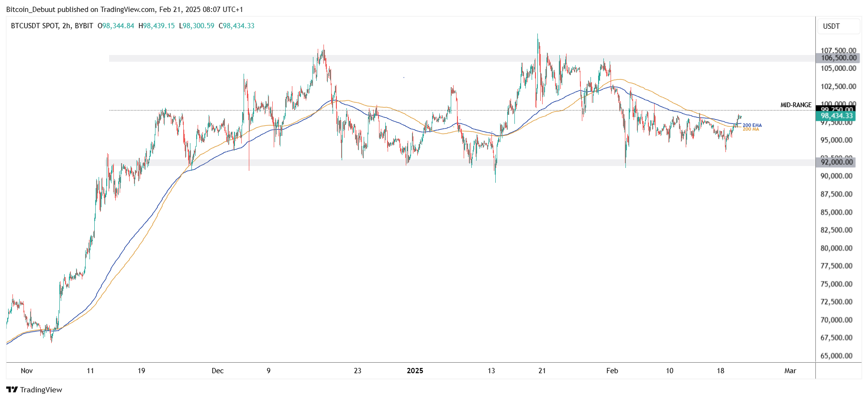Click the 65,000.00 label on the price axis
The image size is (868, 400).
click(836, 356)
